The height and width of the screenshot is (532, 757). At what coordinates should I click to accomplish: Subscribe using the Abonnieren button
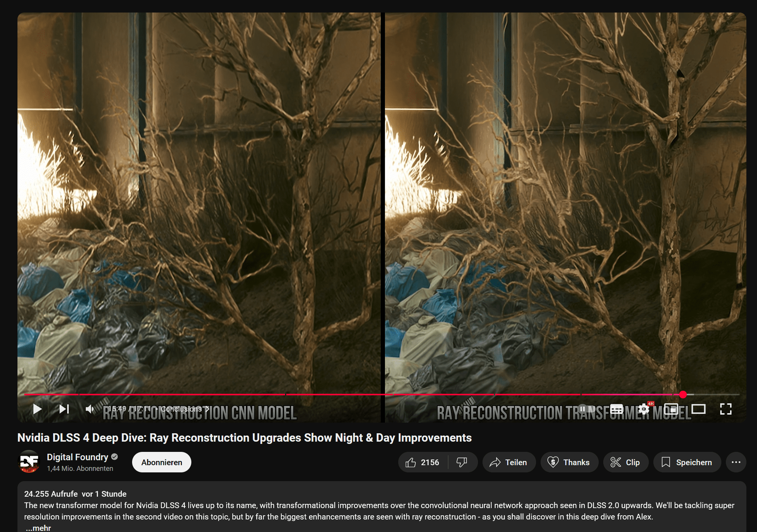pos(162,462)
